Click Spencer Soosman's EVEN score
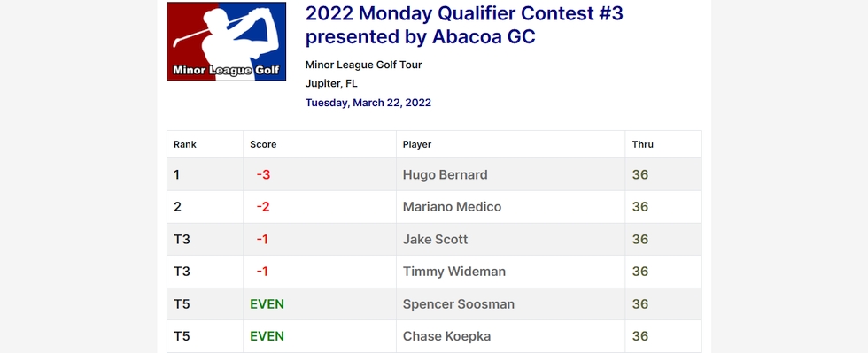 pos(267,304)
